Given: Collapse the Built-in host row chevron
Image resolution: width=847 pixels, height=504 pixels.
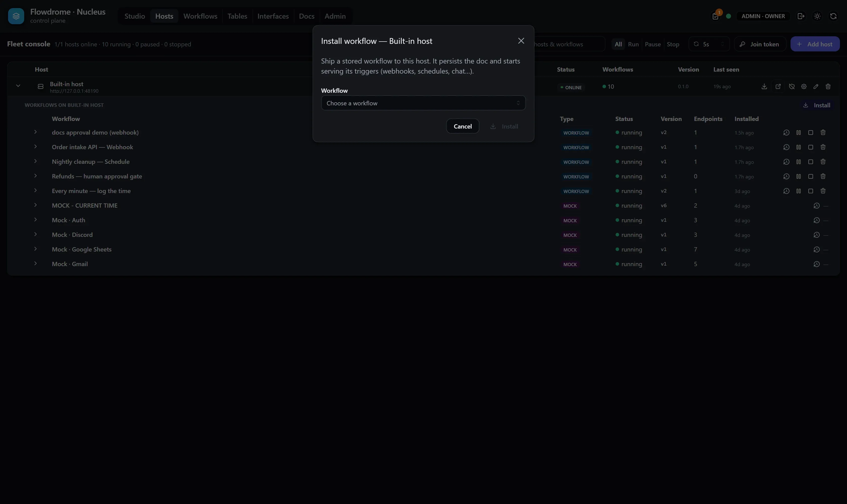Looking at the screenshot, I should [x=18, y=86].
